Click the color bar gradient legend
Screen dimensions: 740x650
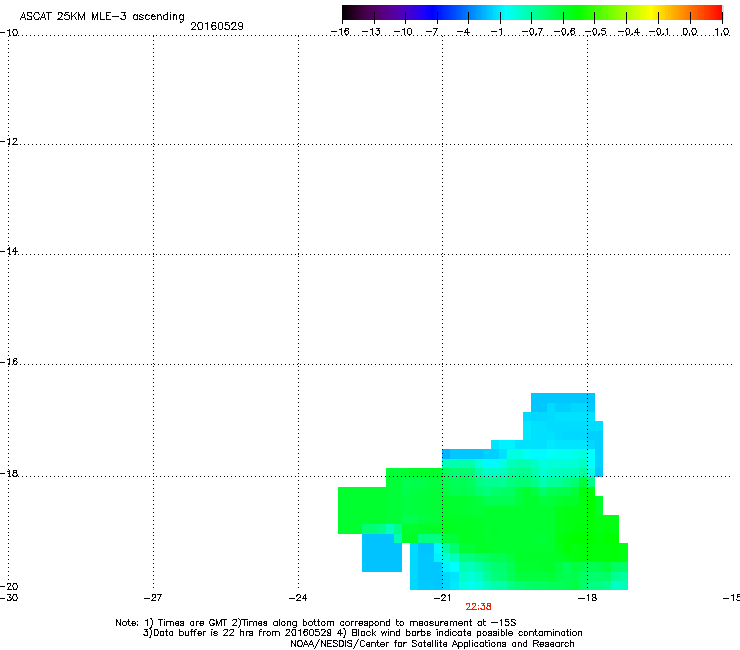tap(532, 13)
